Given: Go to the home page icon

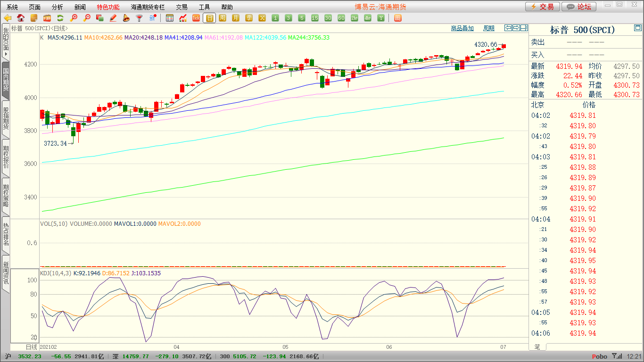Looking at the screenshot, I should tap(21, 18).
